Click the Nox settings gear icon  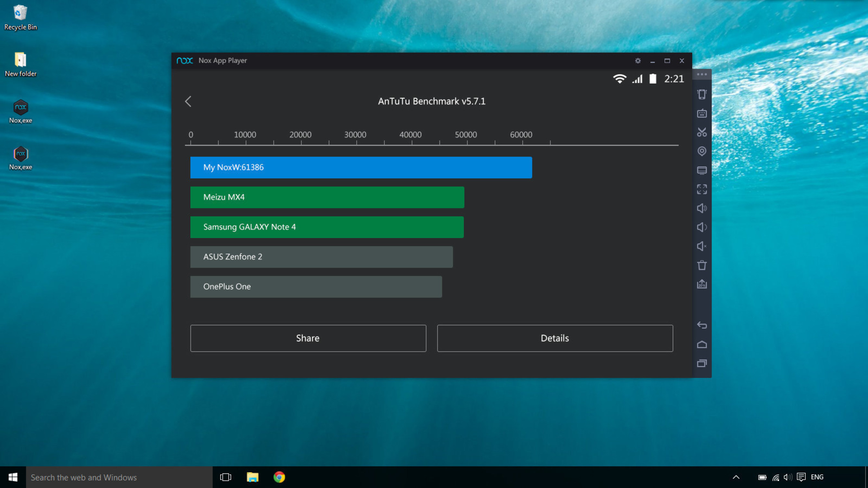pos(638,60)
